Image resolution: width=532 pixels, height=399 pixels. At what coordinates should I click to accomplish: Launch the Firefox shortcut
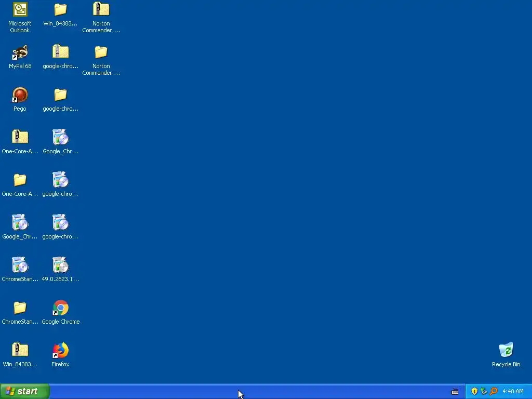click(x=60, y=354)
